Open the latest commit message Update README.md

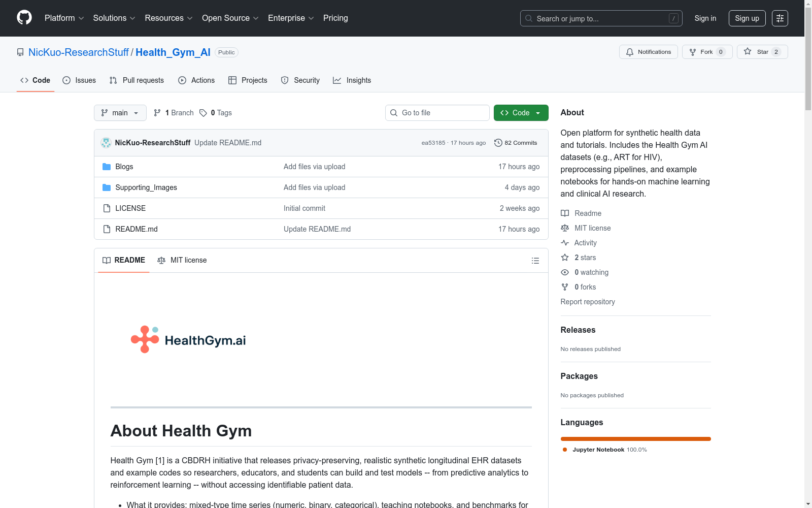point(228,143)
